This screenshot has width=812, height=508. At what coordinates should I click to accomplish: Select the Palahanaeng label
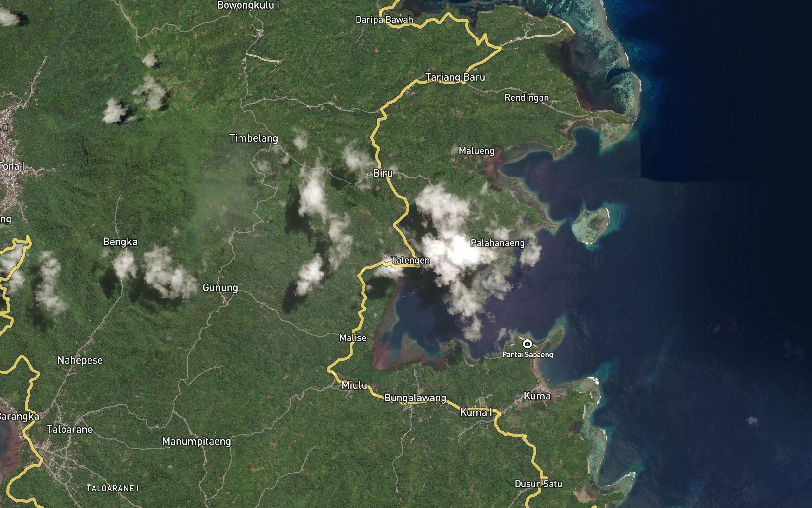[498, 243]
